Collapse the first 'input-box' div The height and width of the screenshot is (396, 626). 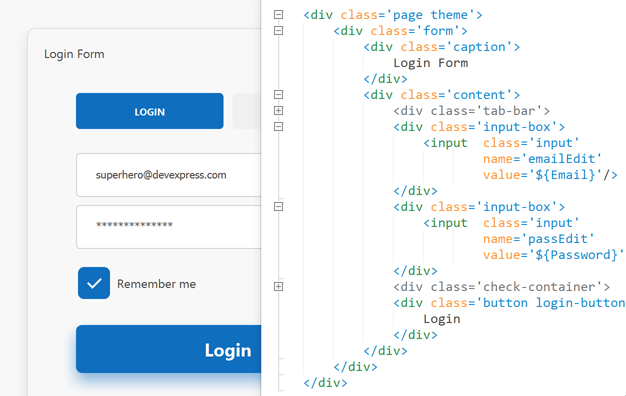(279, 127)
